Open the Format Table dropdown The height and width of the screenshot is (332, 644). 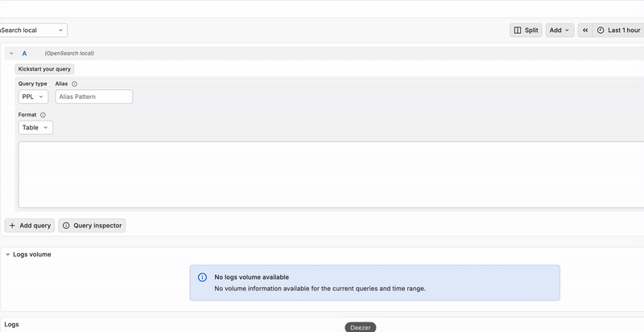(x=35, y=128)
